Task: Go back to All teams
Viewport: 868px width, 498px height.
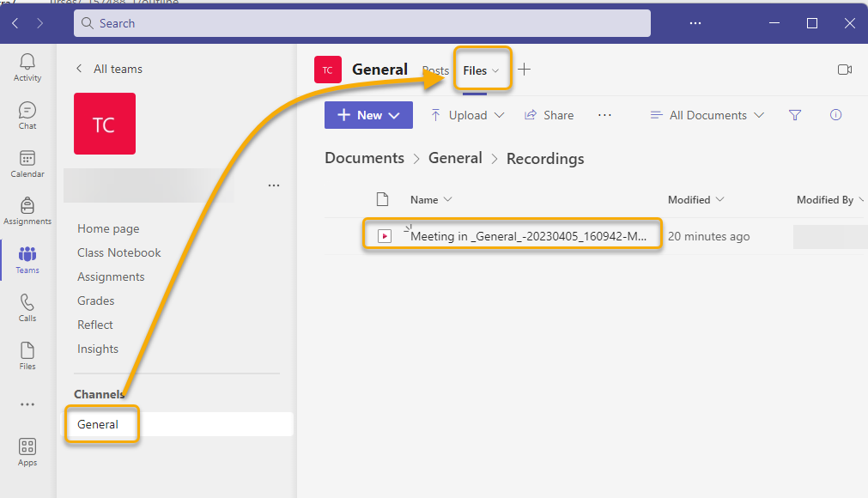Action: coord(109,69)
